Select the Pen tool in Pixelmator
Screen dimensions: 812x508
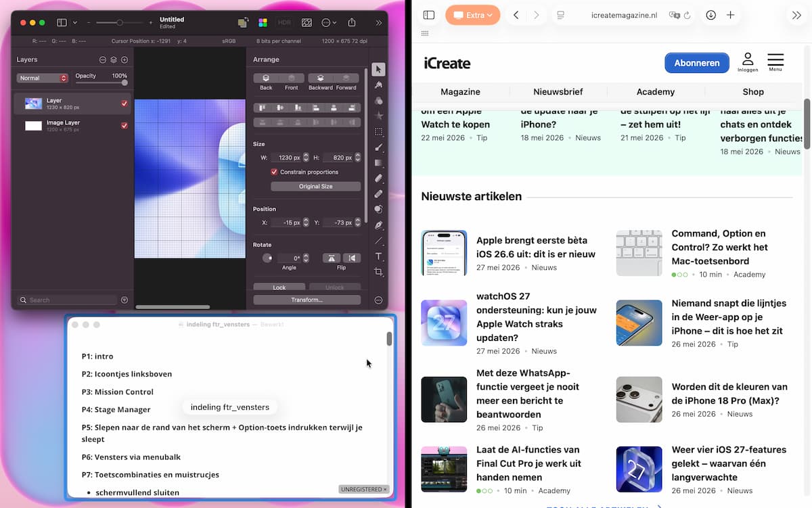point(379,225)
